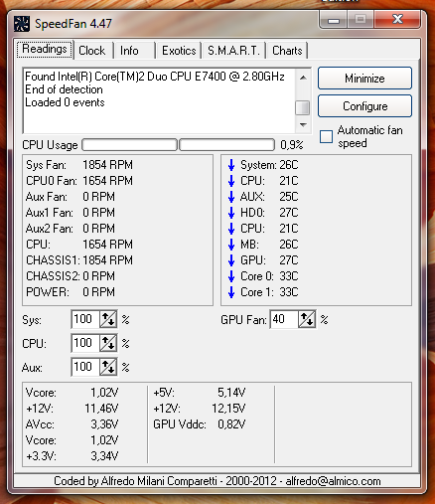Click the GPU Fan percentage field
Viewport: 435px width, 504px height.
coord(284,319)
